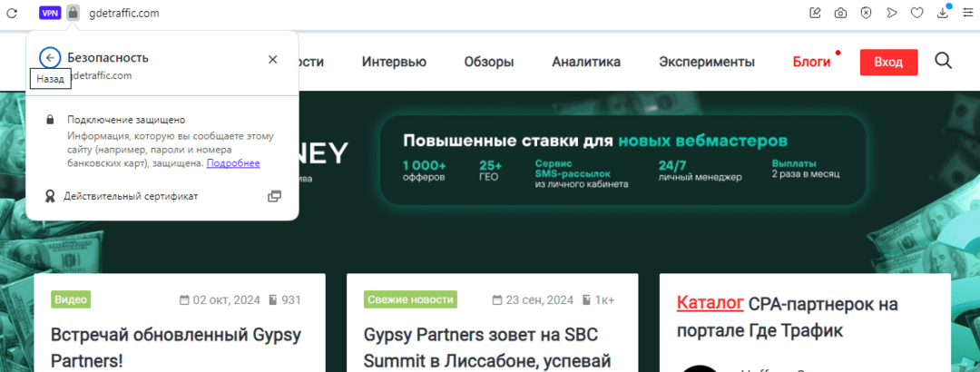The height and width of the screenshot is (372, 980).
Task: Open the Эксперименты menu item
Action: 706,62
